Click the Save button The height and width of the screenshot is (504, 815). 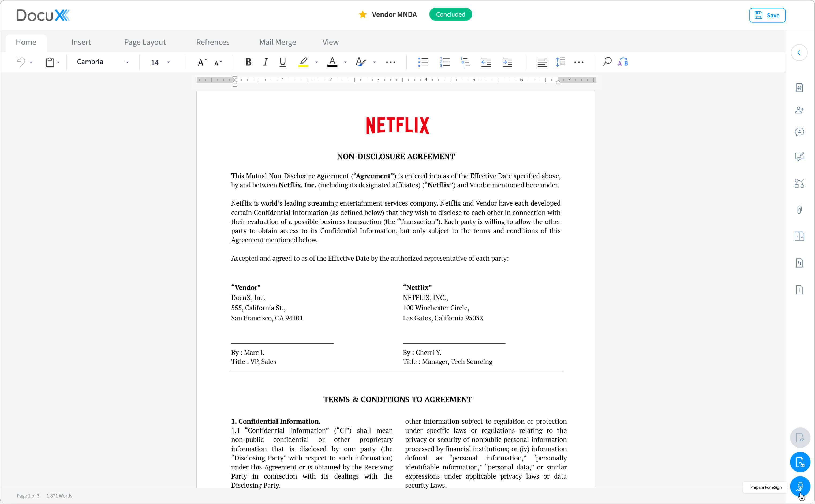(x=767, y=15)
